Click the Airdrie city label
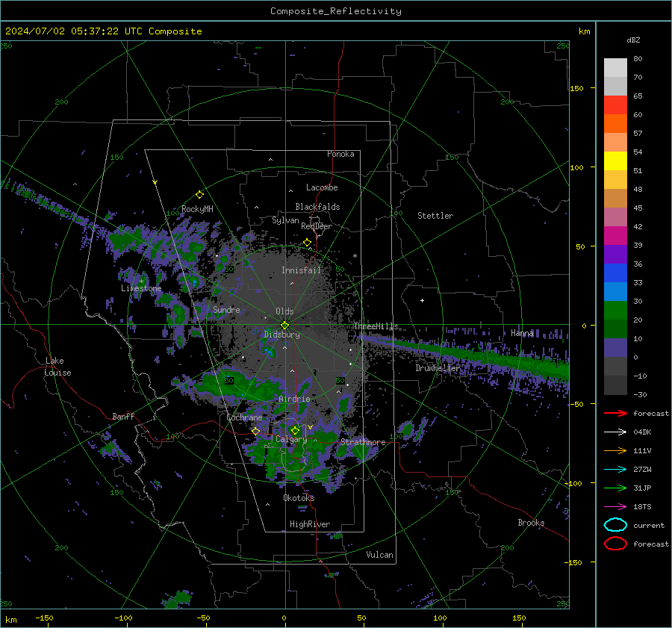Image resolution: width=672 pixels, height=628 pixels. point(294,399)
